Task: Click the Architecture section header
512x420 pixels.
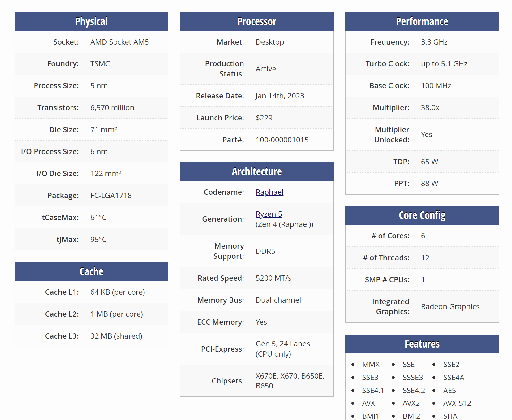Action: (x=257, y=171)
